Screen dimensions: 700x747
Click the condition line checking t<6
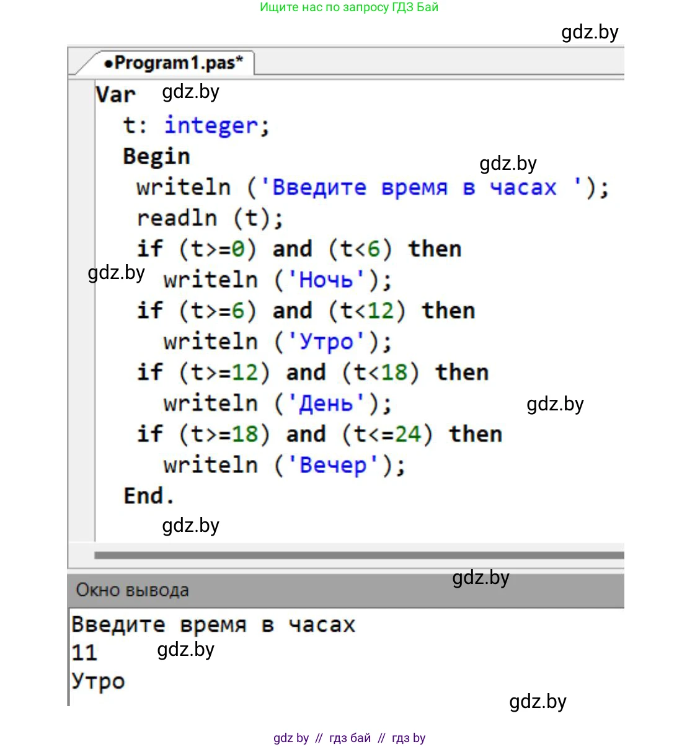(x=299, y=249)
